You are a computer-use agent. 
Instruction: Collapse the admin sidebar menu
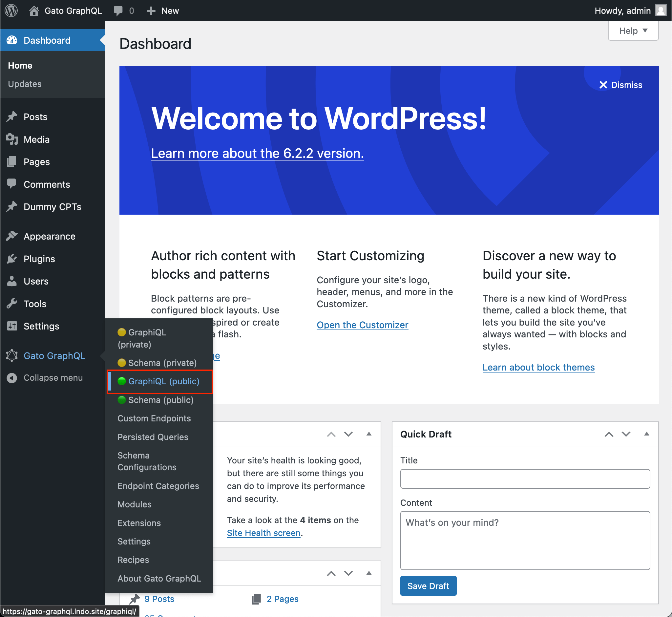(x=12, y=378)
